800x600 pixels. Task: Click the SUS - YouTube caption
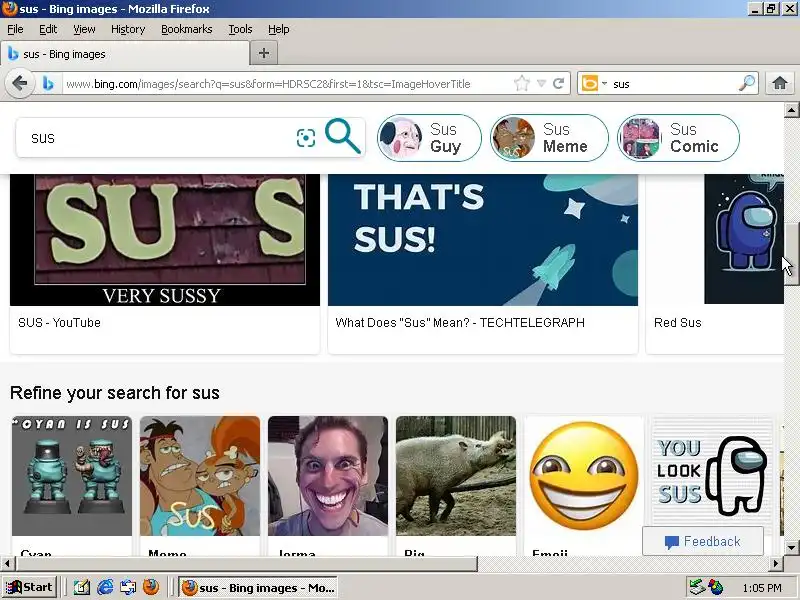point(59,322)
